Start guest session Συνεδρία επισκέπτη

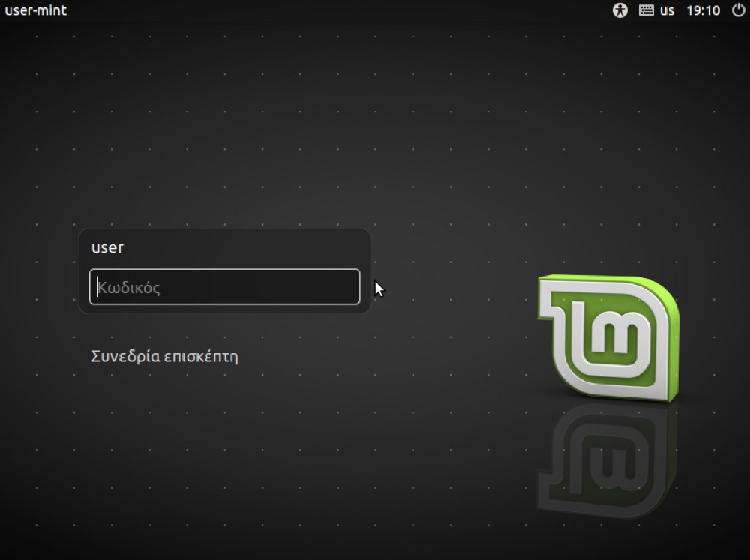click(x=164, y=357)
